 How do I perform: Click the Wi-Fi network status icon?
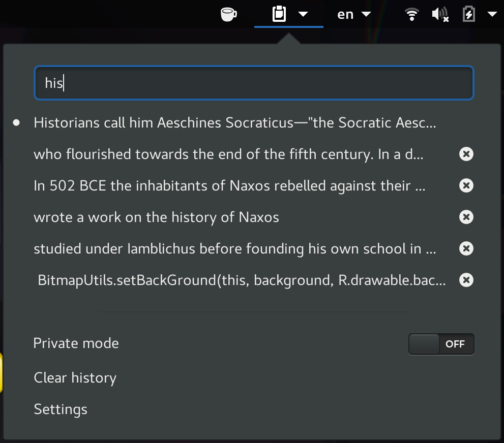point(412,14)
